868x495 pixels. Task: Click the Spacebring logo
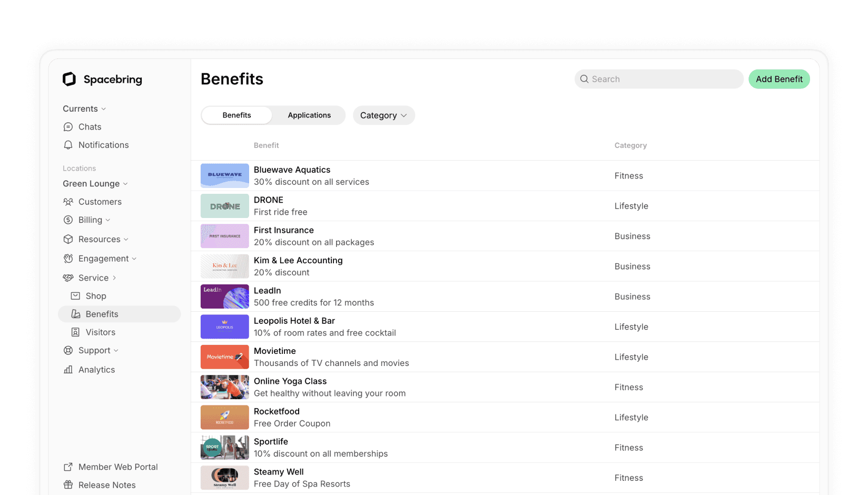pyautogui.click(x=102, y=79)
